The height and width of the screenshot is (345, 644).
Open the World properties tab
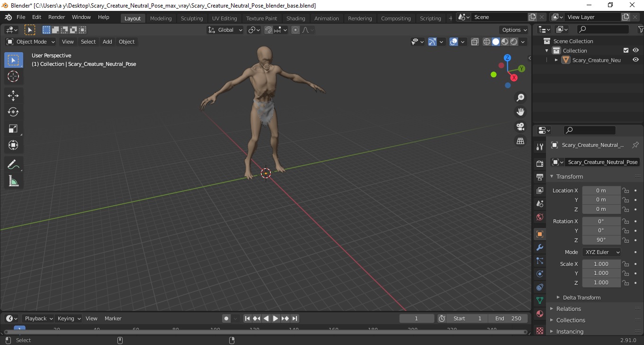click(x=540, y=217)
